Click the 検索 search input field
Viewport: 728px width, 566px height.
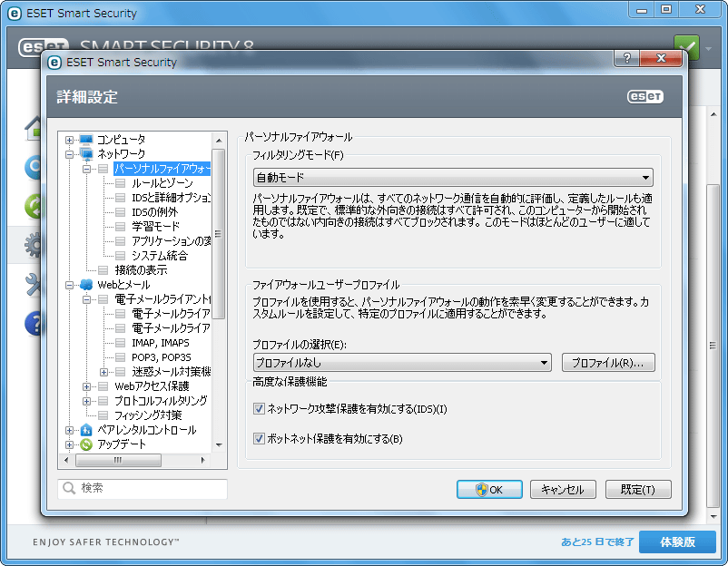pyautogui.click(x=143, y=489)
